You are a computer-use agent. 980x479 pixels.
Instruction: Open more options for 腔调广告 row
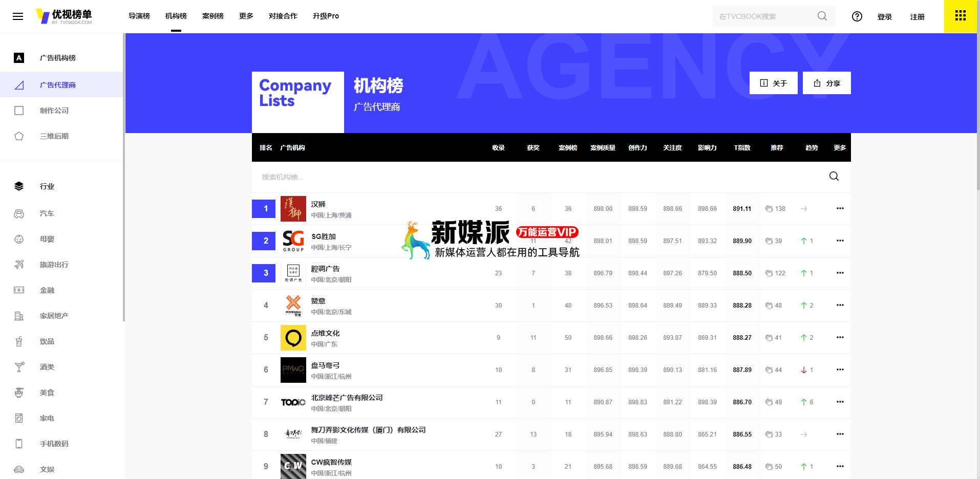tap(840, 273)
